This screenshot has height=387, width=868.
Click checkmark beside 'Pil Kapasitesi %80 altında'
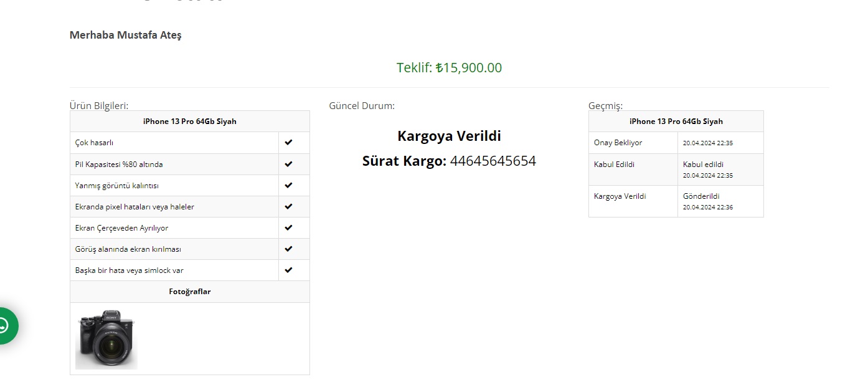click(x=288, y=164)
